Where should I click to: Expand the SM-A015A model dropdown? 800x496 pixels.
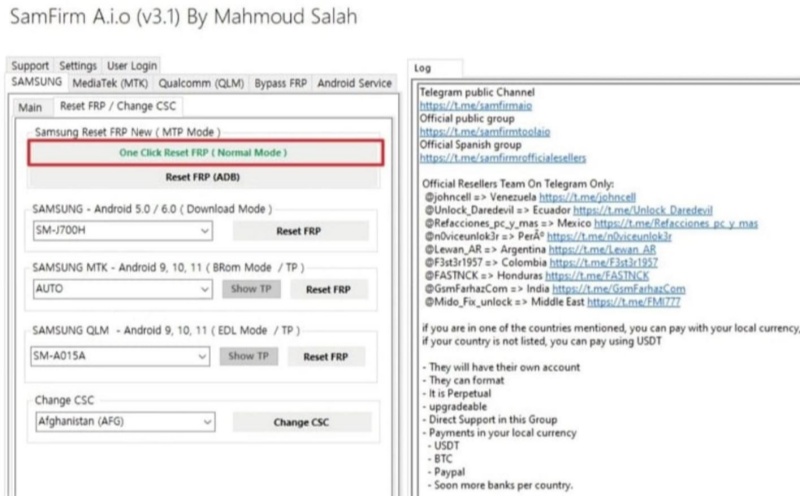coord(120,356)
